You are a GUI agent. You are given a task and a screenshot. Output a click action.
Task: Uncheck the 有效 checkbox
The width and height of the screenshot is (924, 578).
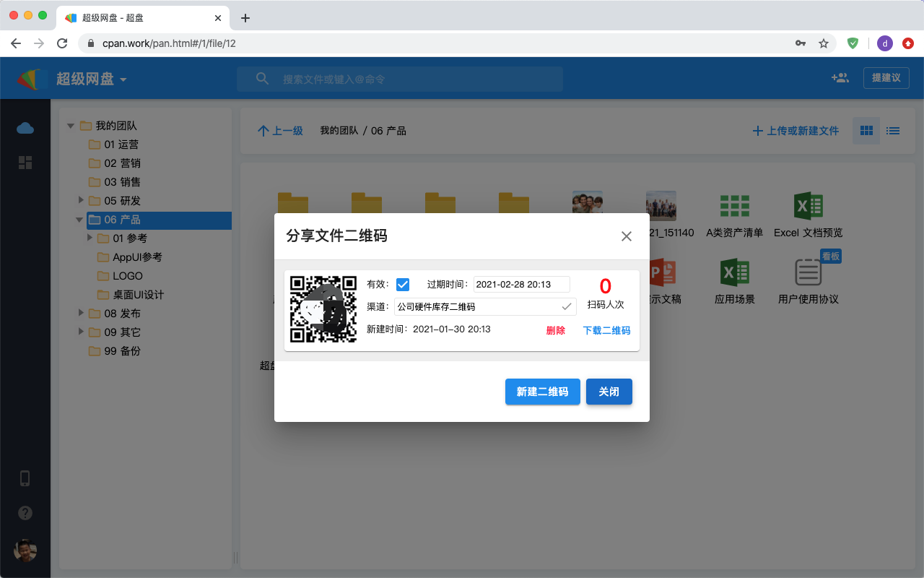(x=403, y=285)
